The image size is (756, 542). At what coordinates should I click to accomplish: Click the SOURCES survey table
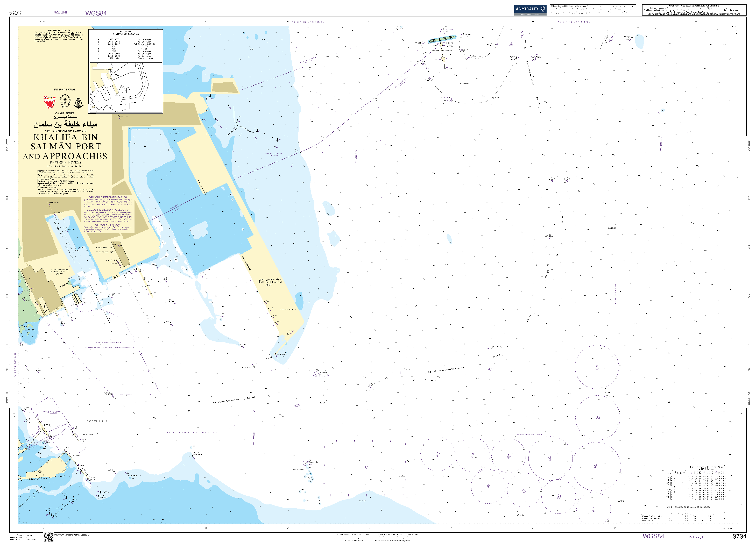(x=126, y=46)
